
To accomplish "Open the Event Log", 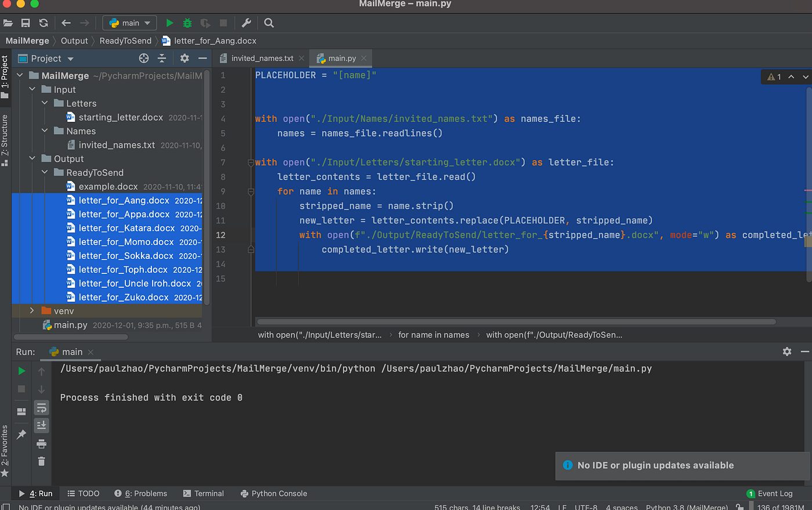I will 774,493.
